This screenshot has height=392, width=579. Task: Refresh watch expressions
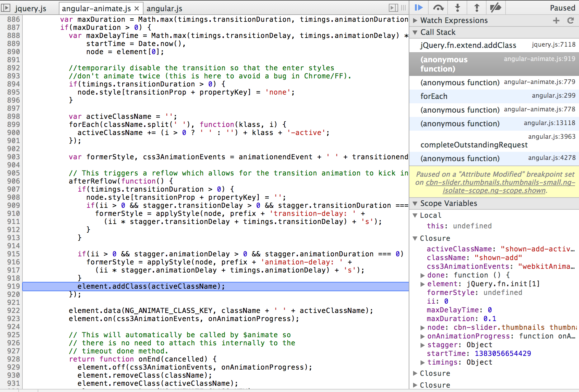coord(571,21)
